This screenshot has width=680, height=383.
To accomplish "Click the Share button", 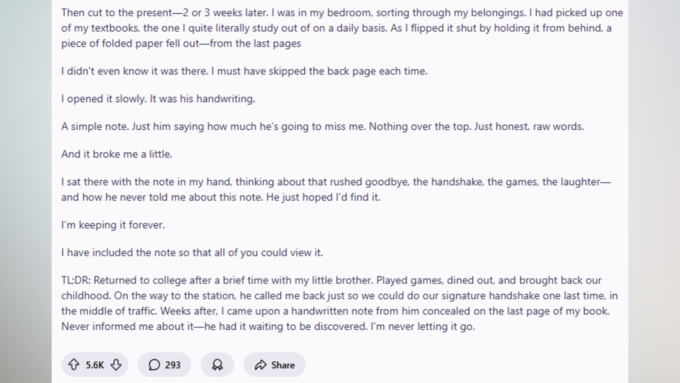I will pos(275,365).
